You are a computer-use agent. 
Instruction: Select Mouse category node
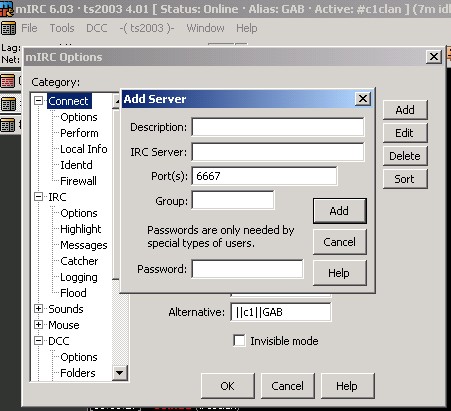coord(64,325)
